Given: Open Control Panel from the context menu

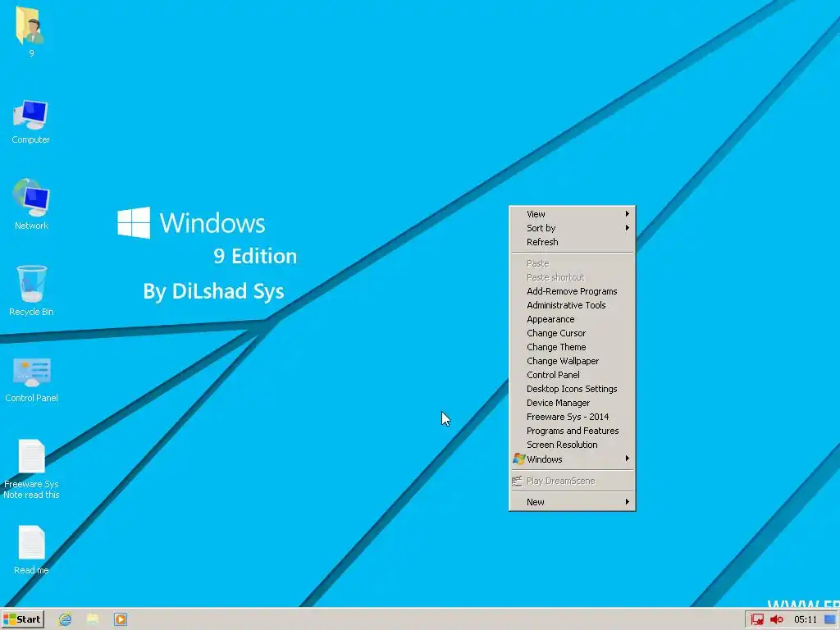Looking at the screenshot, I should [x=572, y=374].
